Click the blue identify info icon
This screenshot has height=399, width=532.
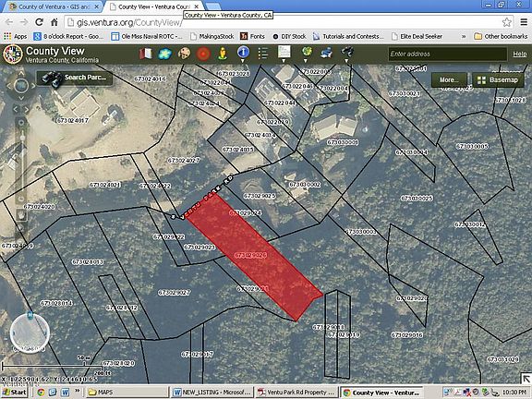(243, 52)
